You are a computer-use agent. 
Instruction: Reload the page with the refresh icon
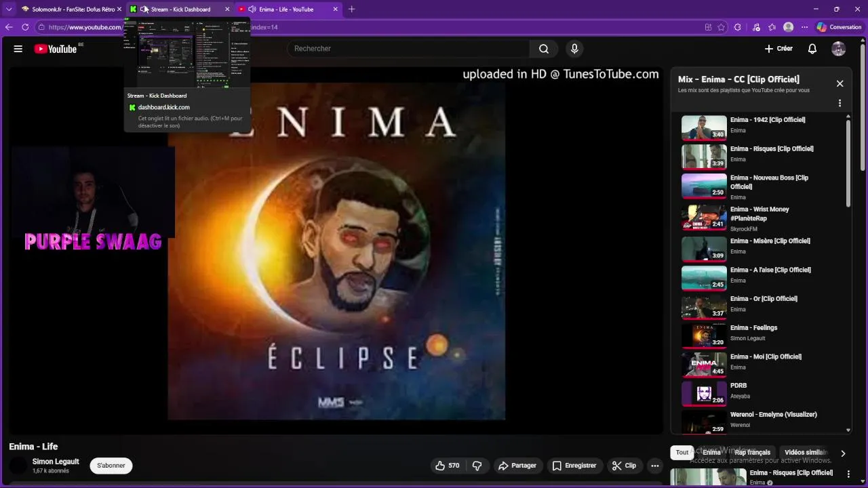point(25,27)
